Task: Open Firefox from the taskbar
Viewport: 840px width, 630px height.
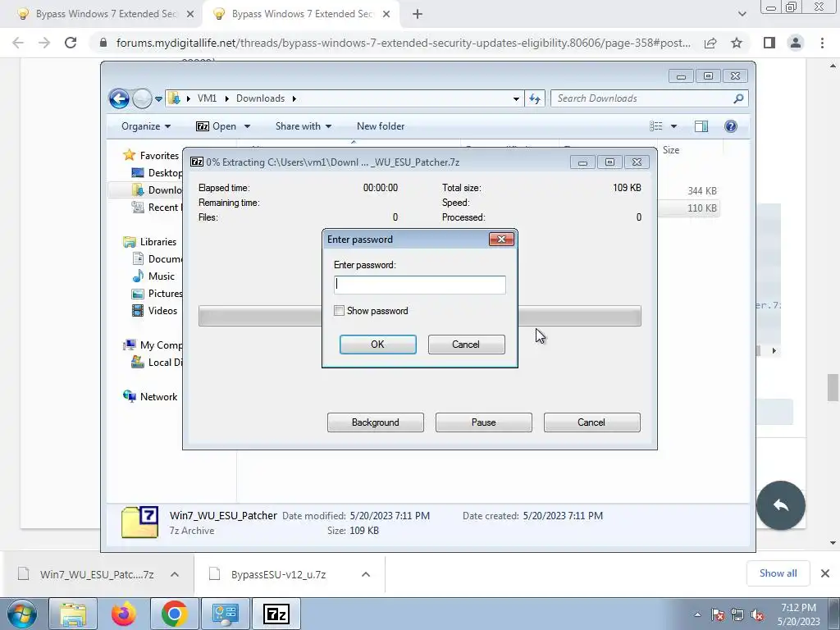Action: click(x=124, y=614)
